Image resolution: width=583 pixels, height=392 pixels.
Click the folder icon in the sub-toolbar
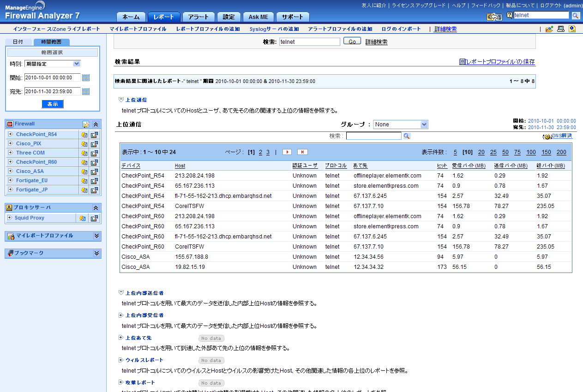coord(549,29)
